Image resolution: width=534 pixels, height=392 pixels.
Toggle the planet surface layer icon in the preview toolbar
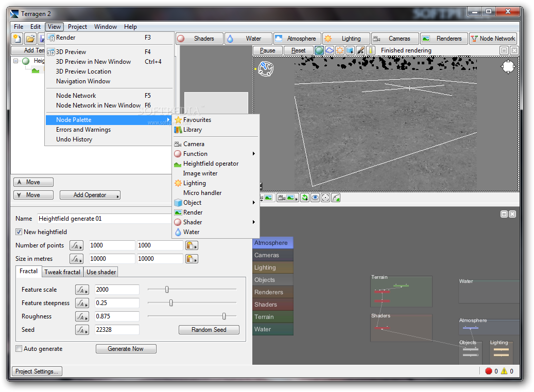tap(319, 50)
